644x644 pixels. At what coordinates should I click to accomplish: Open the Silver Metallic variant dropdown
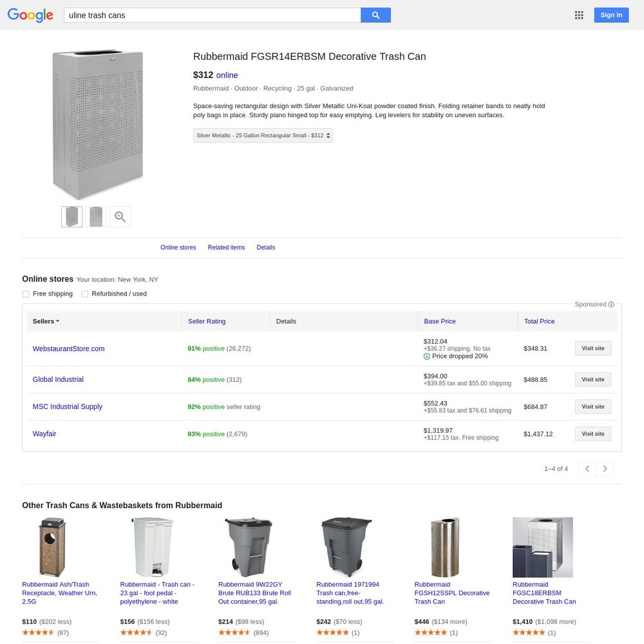coord(263,135)
